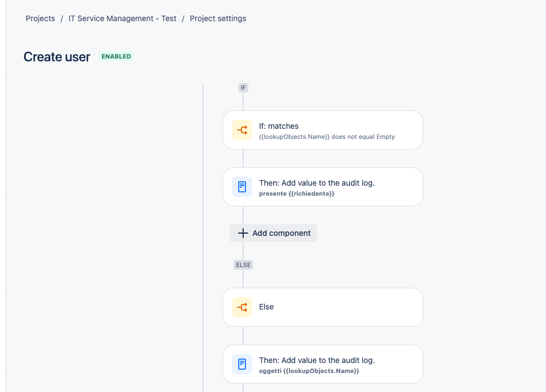The image size is (546, 392).
Task: Click the ELSE label tag
Action: pos(243,265)
